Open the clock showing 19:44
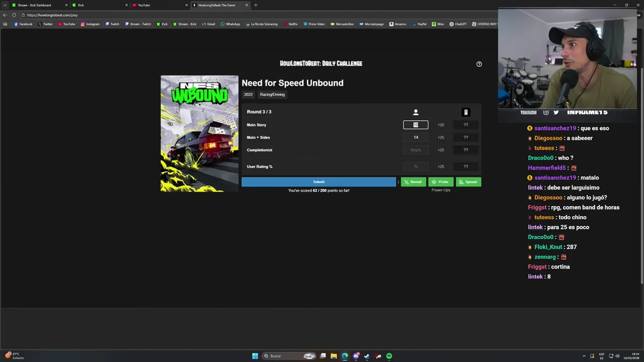Viewport: 644px width, 362px height. (631, 356)
